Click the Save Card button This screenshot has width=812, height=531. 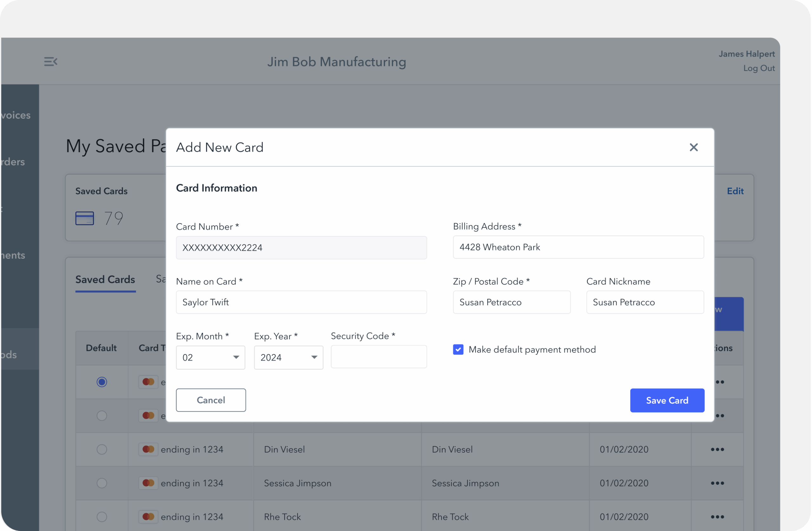tap(668, 401)
